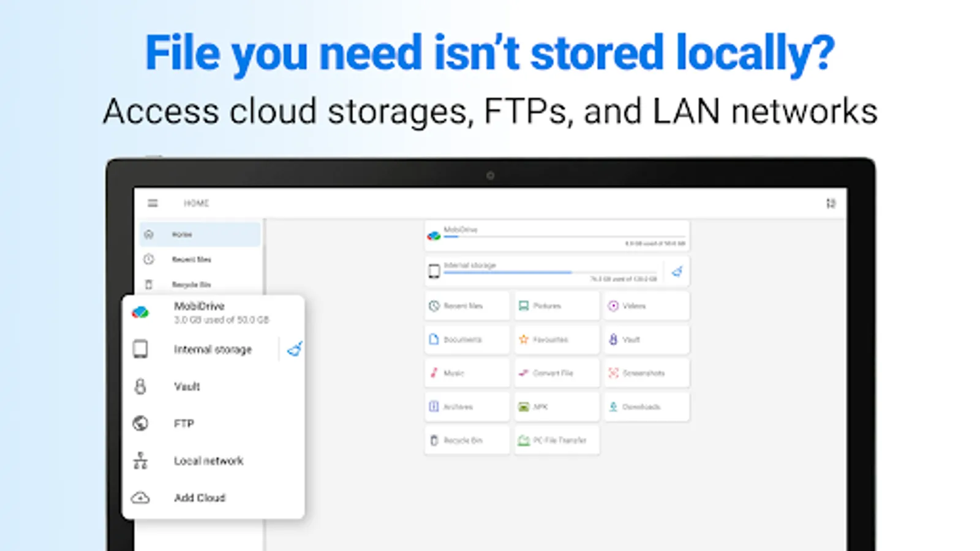Select the Favourites star tile
980x551 pixels.
point(557,339)
